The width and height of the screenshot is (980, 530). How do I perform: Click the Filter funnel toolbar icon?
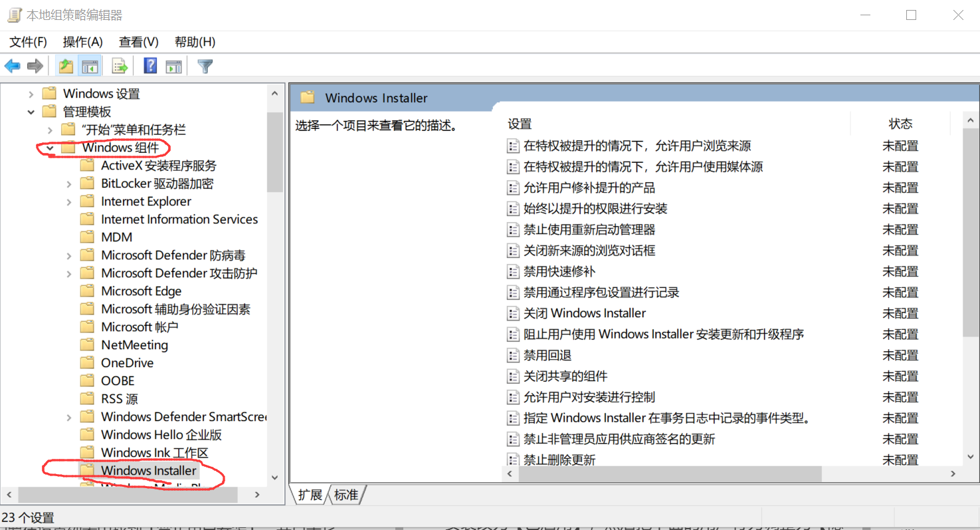[205, 66]
